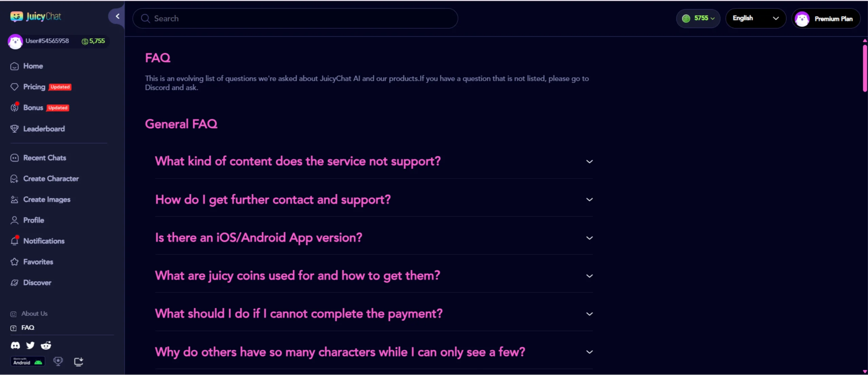Open the Leaderboard menu item
The image size is (868, 375).
click(44, 129)
